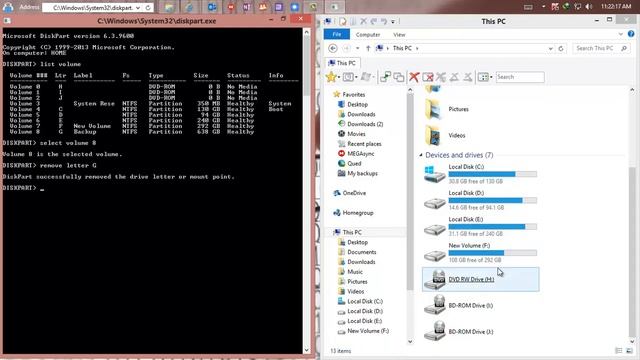Select Local Disk (C:) drive icon

point(434,174)
